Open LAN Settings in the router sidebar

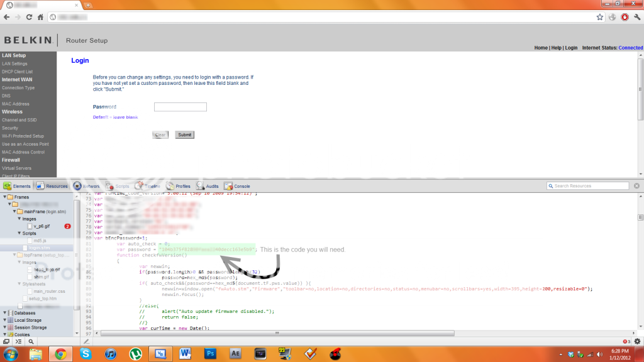14,63
